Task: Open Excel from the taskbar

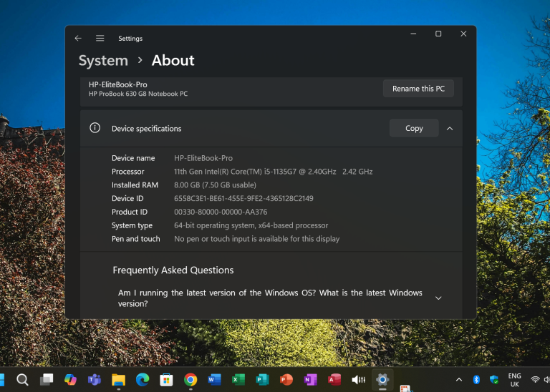Action: 238,379
